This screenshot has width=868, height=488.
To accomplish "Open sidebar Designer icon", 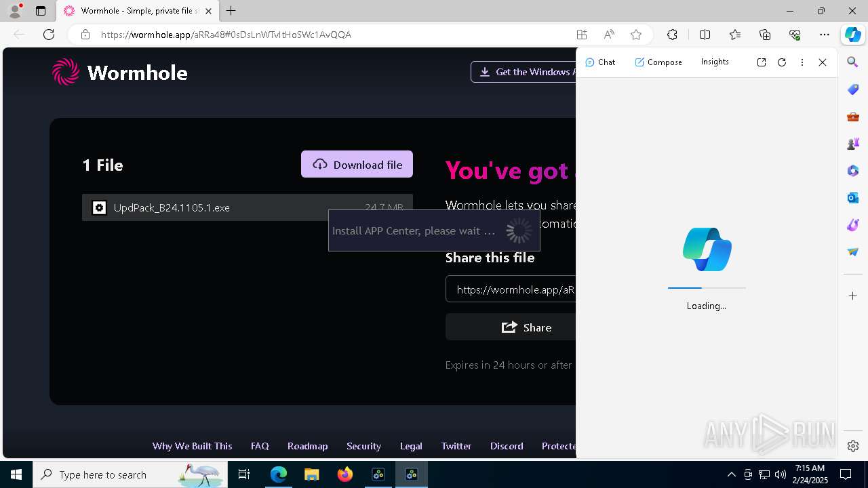I will [x=853, y=225].
